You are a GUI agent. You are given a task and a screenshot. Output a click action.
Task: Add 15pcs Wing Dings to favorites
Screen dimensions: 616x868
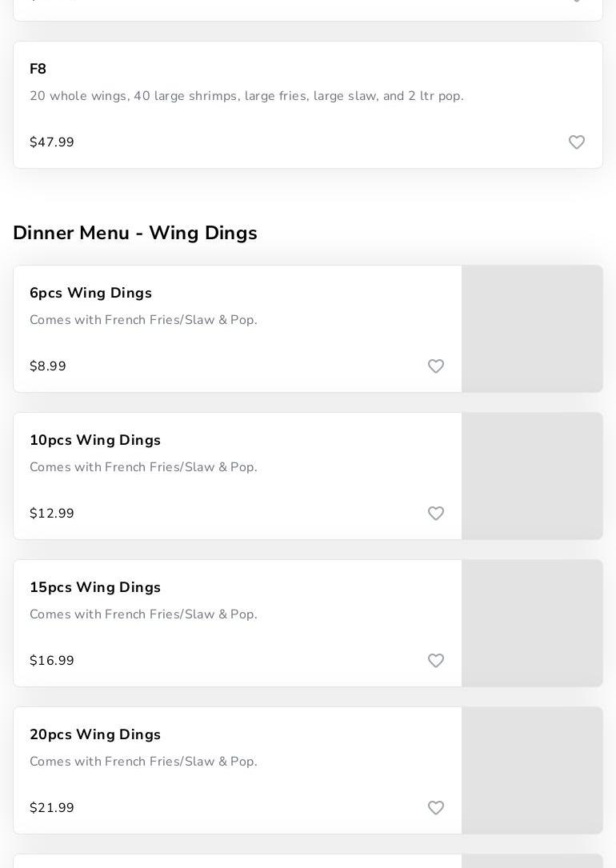click(x=436, y=661)
